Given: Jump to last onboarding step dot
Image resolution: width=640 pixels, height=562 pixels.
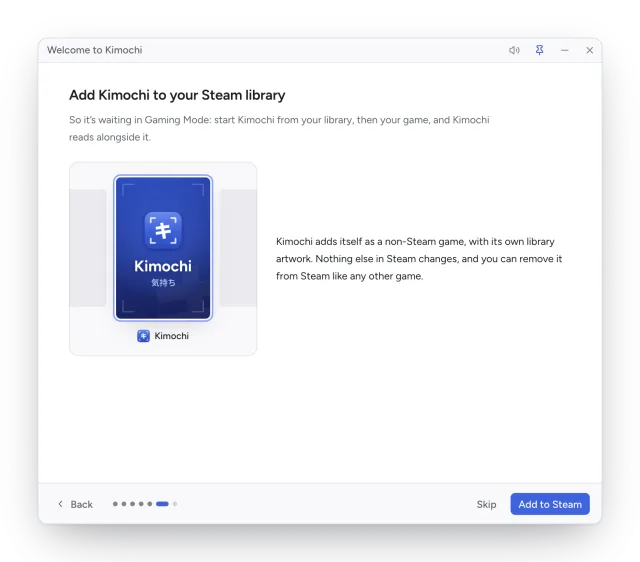Looking at the screenshot, I should 175,504.
